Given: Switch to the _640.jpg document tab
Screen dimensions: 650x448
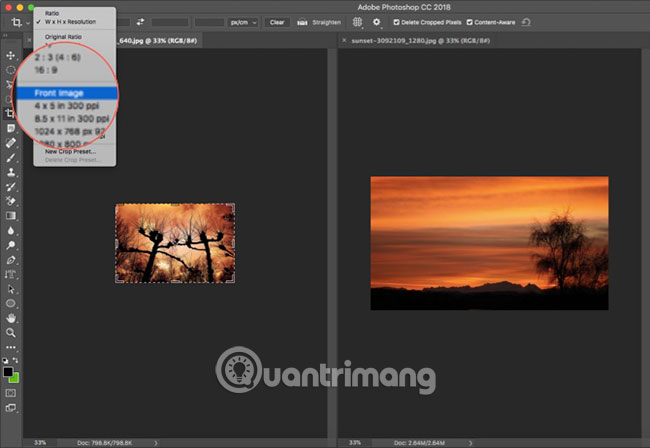Looking at the screenshot, I should (158, 41).
